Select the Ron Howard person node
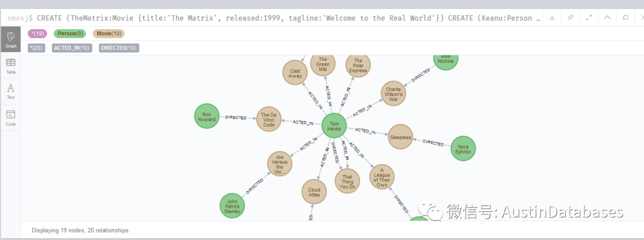The height and width of the screenshot is (240, 644). pos(206,116)
